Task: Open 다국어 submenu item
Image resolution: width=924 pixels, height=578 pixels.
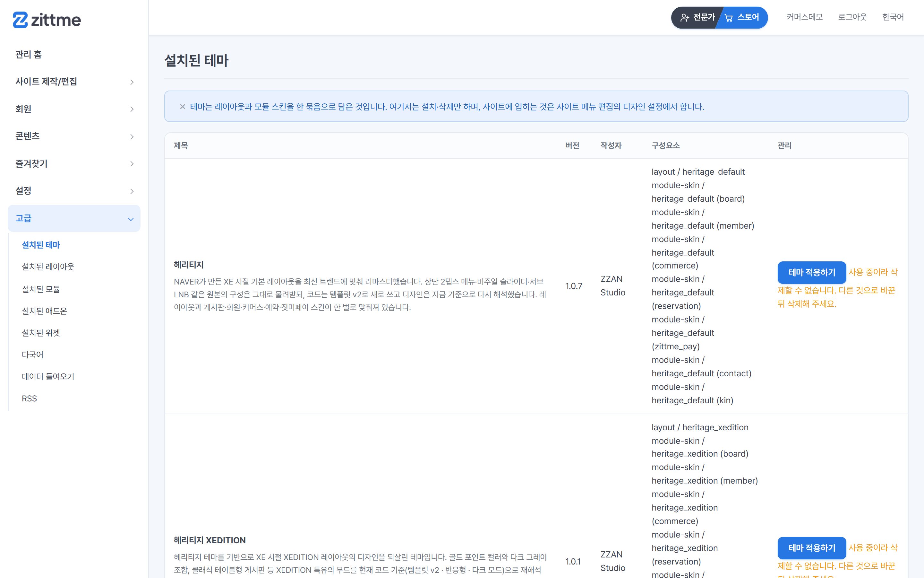Action: (x=32, y=355)
